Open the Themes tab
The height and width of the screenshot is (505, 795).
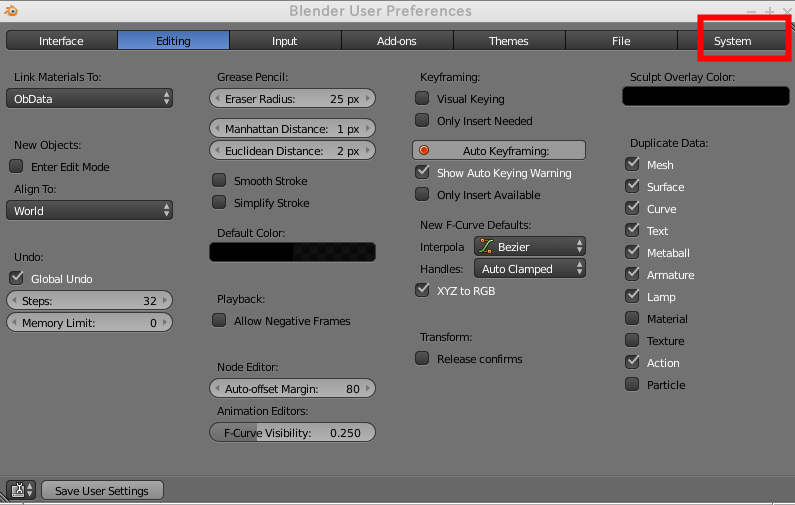pyautogui.click(x=509, y=41)
